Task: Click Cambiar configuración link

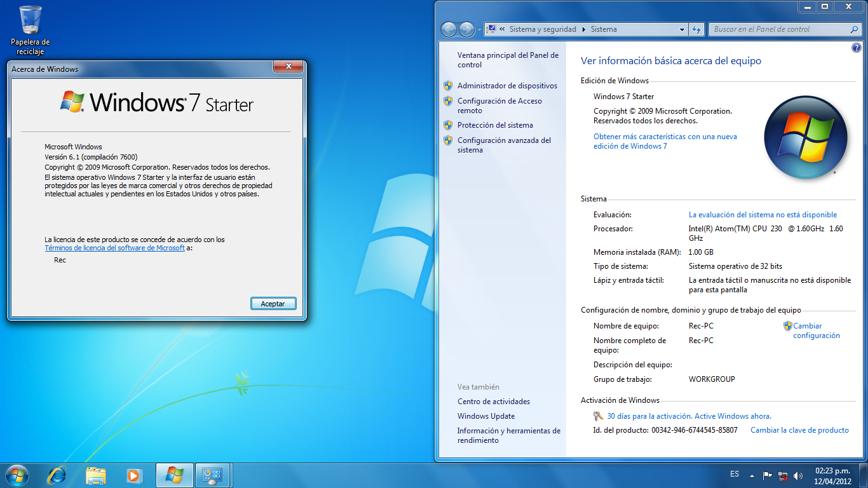Action: coord(817,330)
